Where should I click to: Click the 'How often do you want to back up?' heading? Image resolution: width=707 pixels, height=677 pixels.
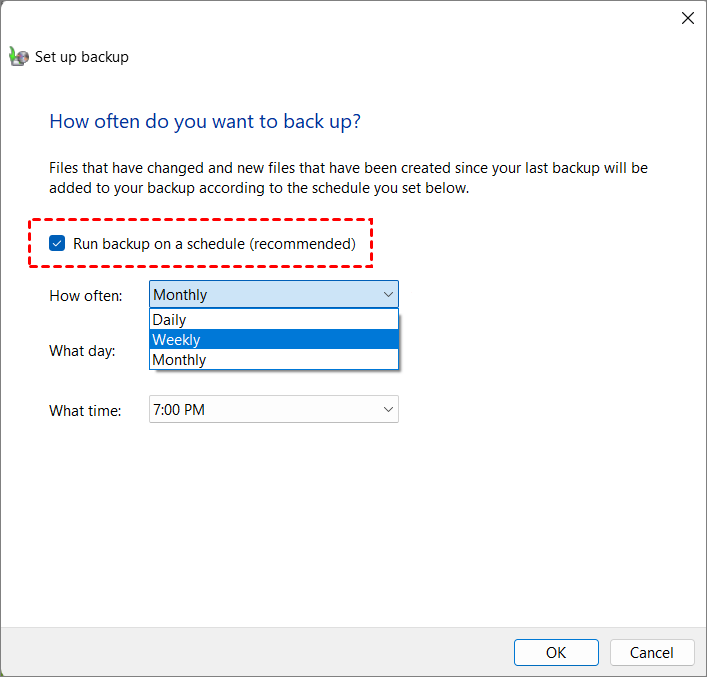coord(205,122)
